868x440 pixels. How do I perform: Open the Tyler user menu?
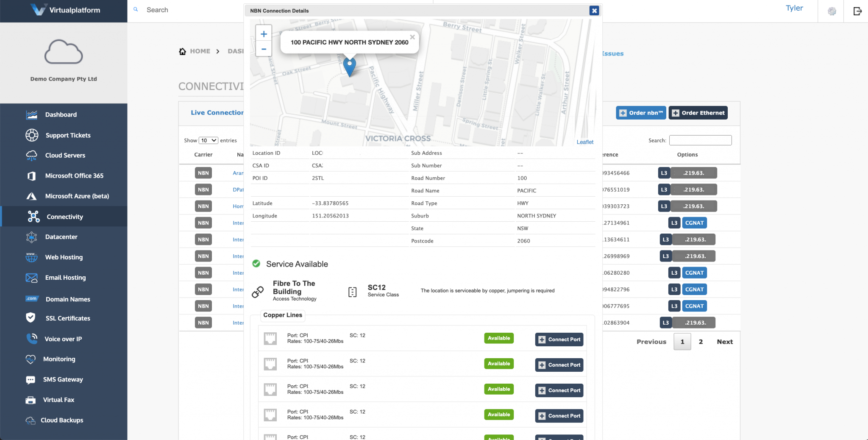pos(794,8)
